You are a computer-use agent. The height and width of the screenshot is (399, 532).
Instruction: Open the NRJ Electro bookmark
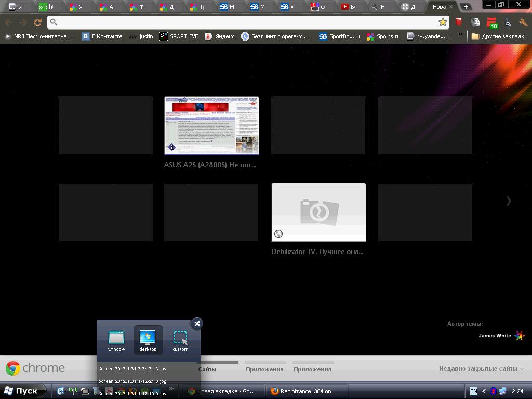point(38,36)
